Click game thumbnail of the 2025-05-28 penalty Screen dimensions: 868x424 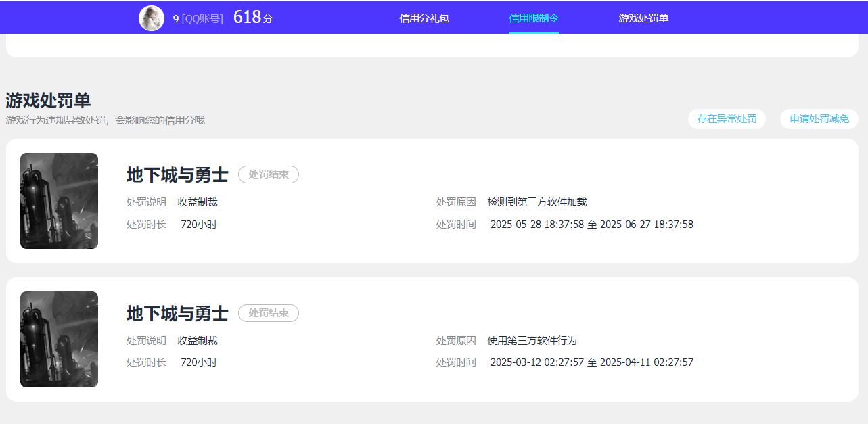point(59,201)
